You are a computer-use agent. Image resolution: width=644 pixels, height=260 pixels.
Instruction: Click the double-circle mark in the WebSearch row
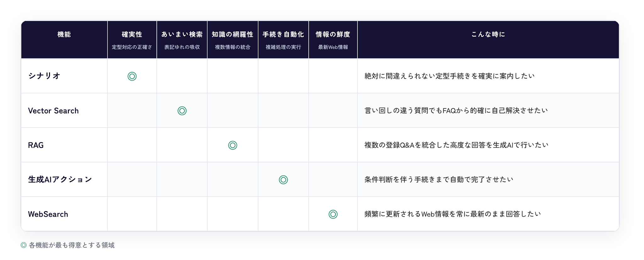pos(333,214)
